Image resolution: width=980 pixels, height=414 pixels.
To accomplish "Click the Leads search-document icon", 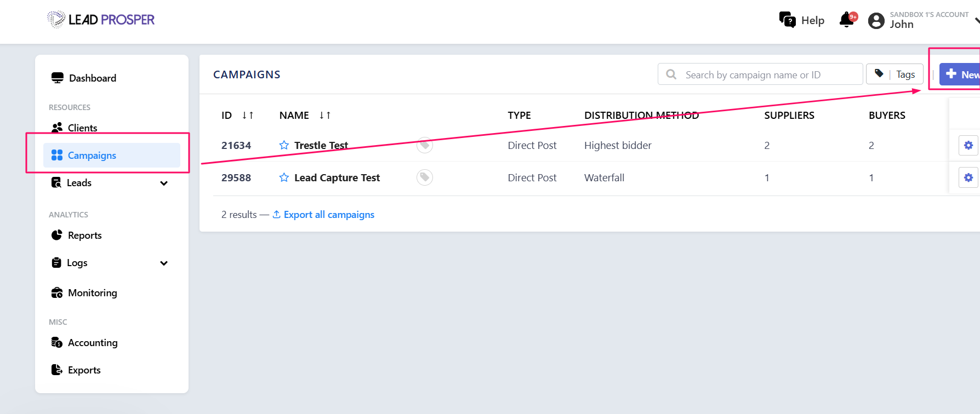I will pyautogui.click(x=56, y=182).
